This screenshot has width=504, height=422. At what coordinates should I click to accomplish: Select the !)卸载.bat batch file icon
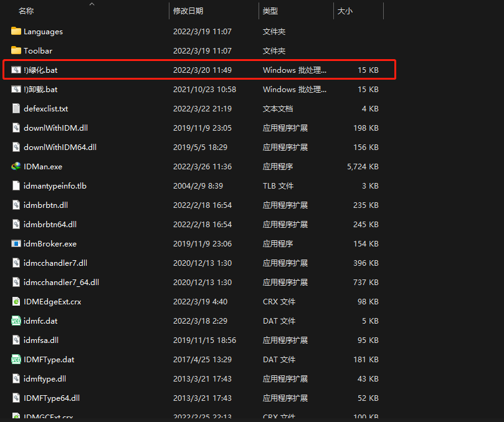click(16, 89)
